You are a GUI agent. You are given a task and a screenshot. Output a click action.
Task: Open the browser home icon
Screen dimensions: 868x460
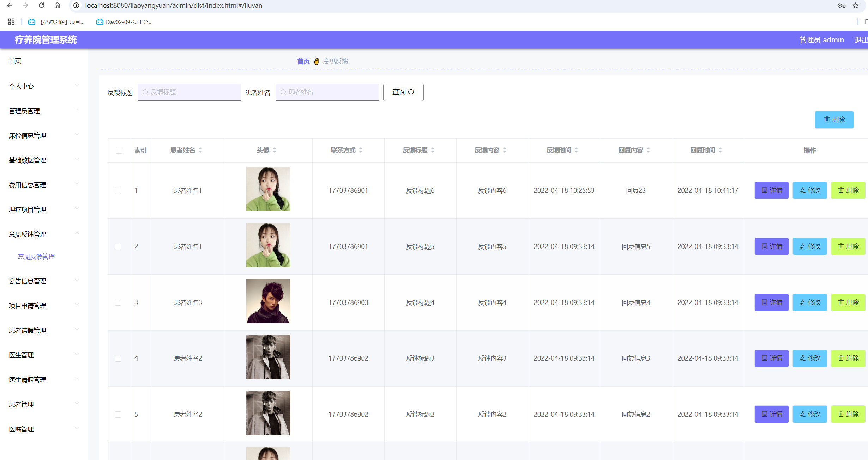[x=57, y=5]
